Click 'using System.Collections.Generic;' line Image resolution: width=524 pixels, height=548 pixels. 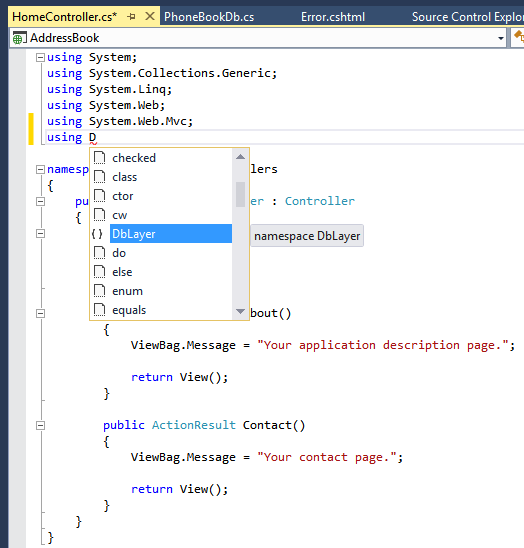coord(162,73)
